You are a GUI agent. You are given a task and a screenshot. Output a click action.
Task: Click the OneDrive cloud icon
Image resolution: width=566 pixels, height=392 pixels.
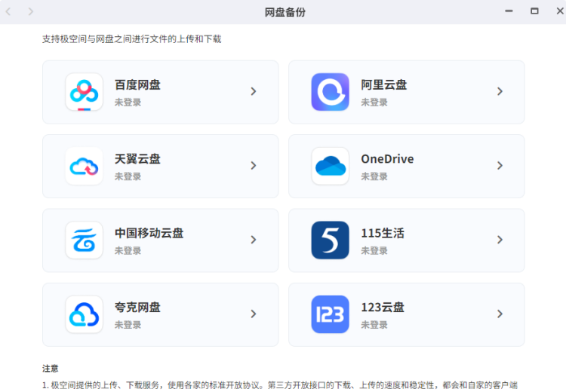(x=330, y=166)
